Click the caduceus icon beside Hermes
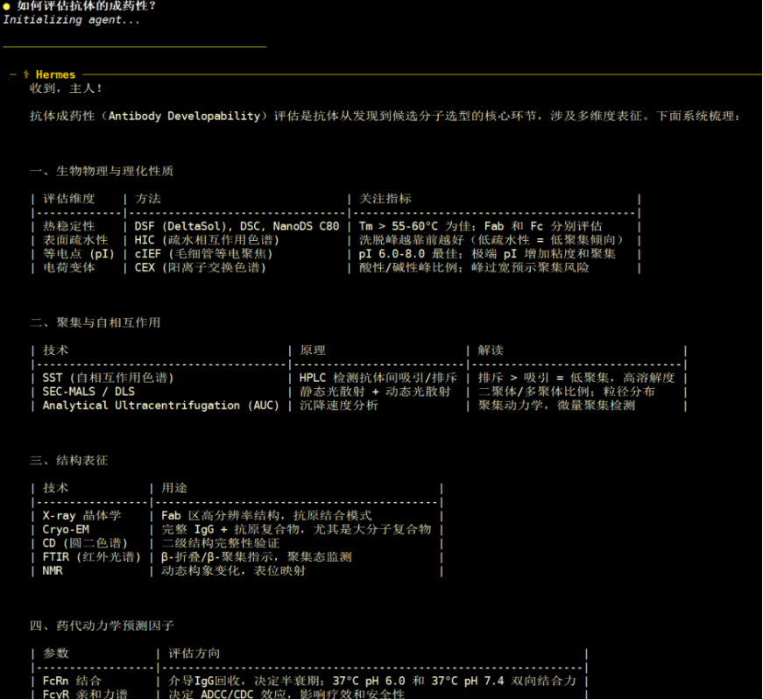The height and width of the screenshot is (700, 763). coord(25,74)
